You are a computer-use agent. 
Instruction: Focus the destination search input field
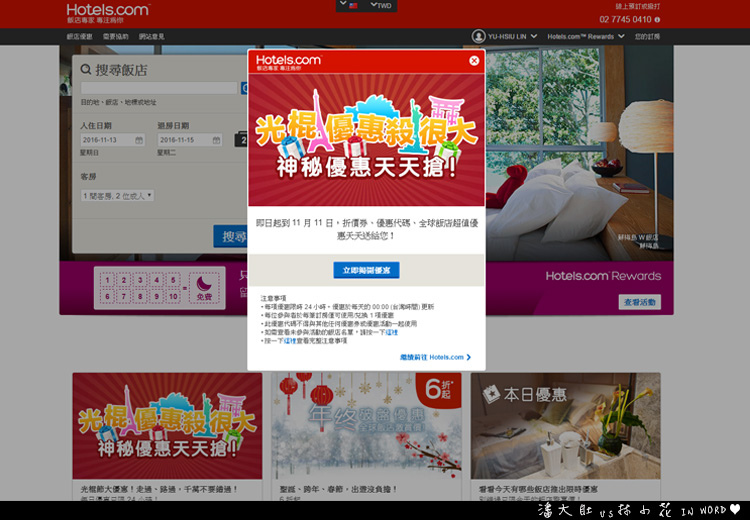pyautogui.click(x=159, y=88)
